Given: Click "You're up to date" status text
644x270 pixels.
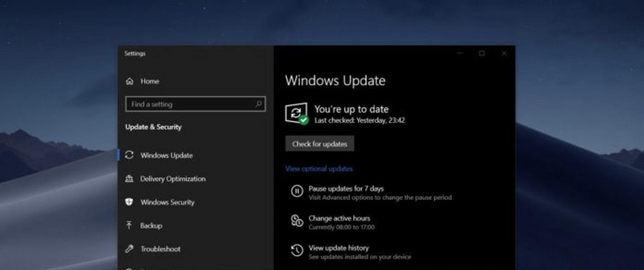Looking at the screenshot, I should click(x=352, y=109).
